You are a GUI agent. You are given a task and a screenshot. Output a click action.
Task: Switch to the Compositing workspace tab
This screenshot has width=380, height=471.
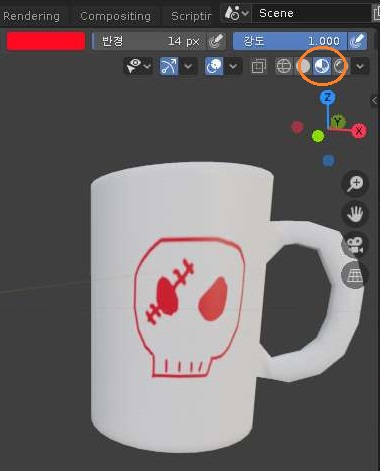pyautogui.click(x=115, y=16)
